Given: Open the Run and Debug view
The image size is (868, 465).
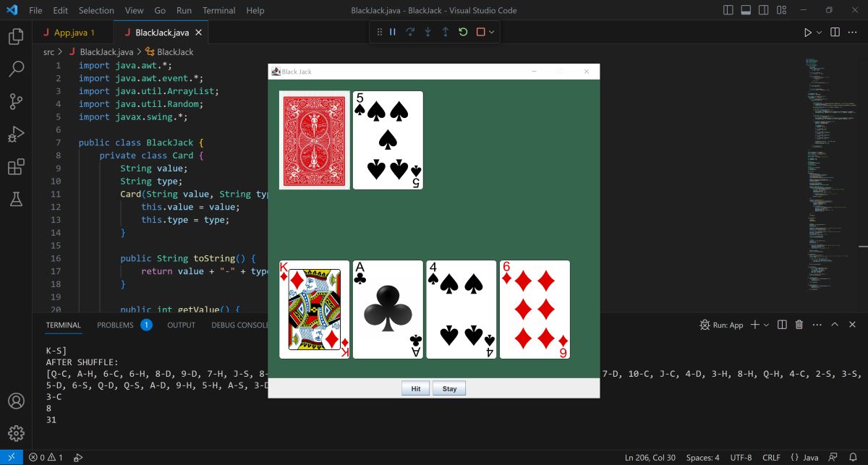Looking at the screenshot, I should (x=16, y=135).
